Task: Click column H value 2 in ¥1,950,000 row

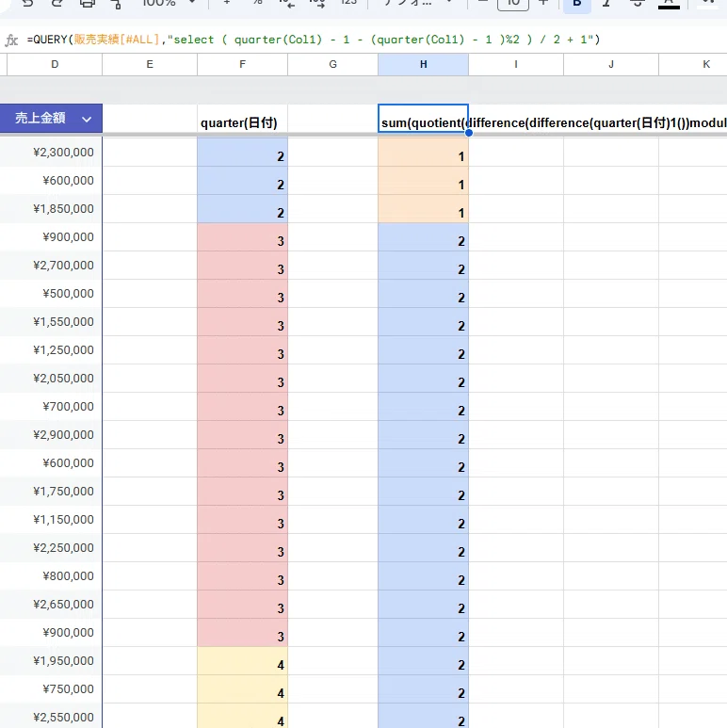Action: click(424, 661)
